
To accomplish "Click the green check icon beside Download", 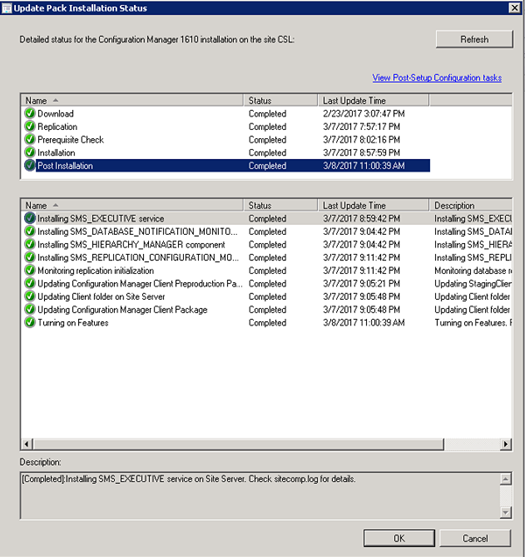I will 30,113.
